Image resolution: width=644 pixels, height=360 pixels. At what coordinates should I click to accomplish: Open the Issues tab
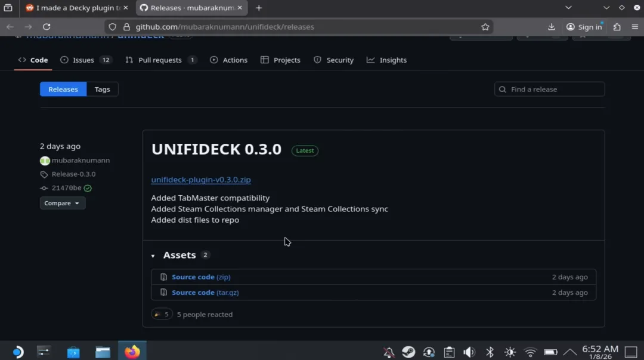pos(86,60)
